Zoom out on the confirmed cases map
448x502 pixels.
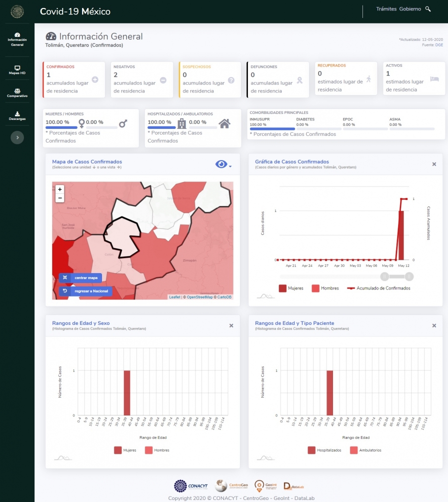(60, 198)
